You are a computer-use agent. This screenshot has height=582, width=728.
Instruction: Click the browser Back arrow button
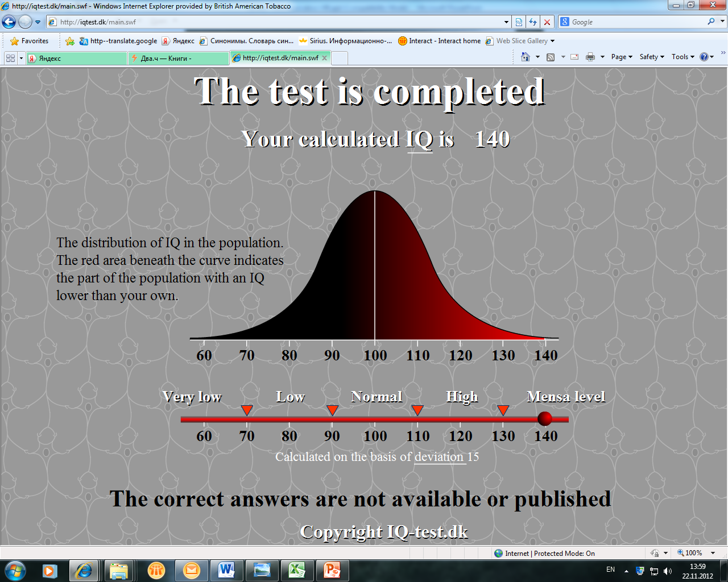point(9,22)
